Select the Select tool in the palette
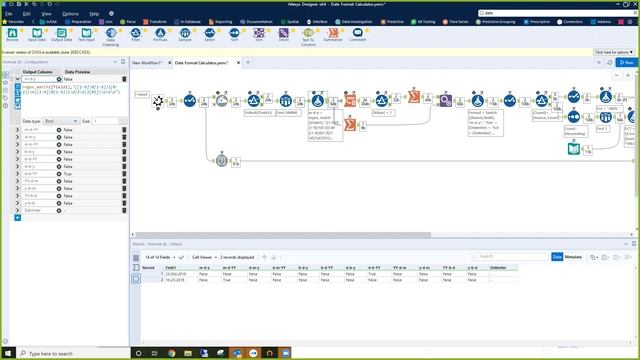 click(209, 35)
